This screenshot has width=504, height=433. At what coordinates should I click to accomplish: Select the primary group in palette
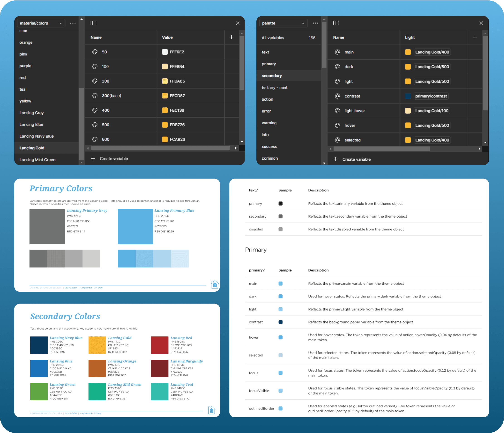289,64
